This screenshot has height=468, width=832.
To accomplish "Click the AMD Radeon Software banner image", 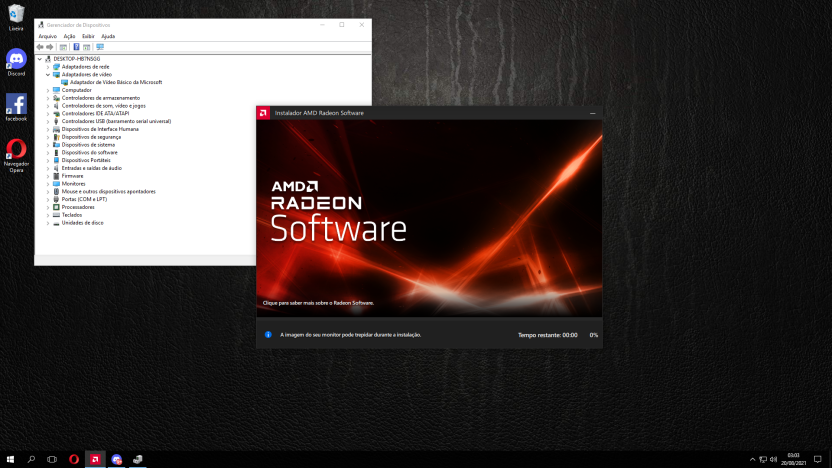I will pyautogui.click(x=429, y=218).
